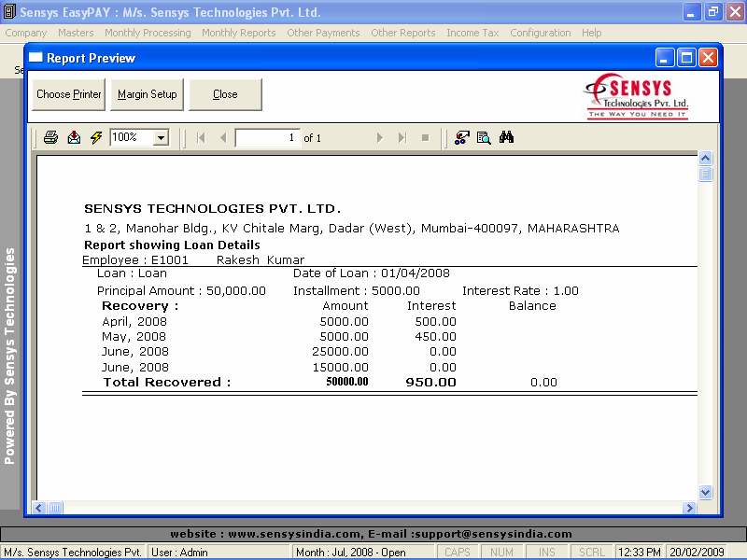Image resolution: width=747 pixels, height=560 pixels.
Task: Click total interest 950.00
Action: 431,383
